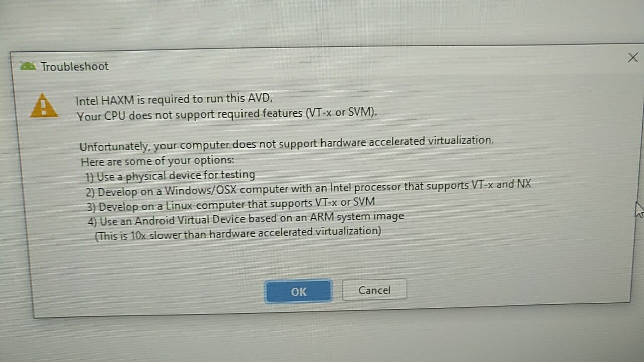Select option 4 about Android Virtual Device
The image size is (644, 362).
click(246, 219)
